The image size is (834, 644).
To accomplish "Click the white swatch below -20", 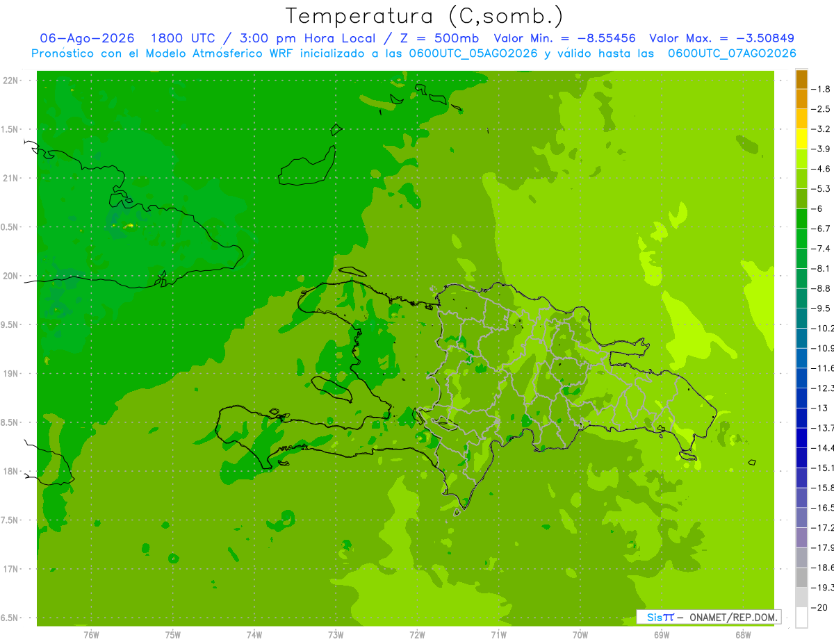I will (801, 617).
